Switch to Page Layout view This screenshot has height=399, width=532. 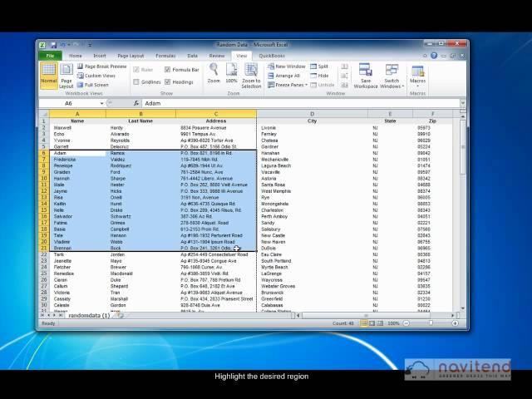tap(66, 76)
